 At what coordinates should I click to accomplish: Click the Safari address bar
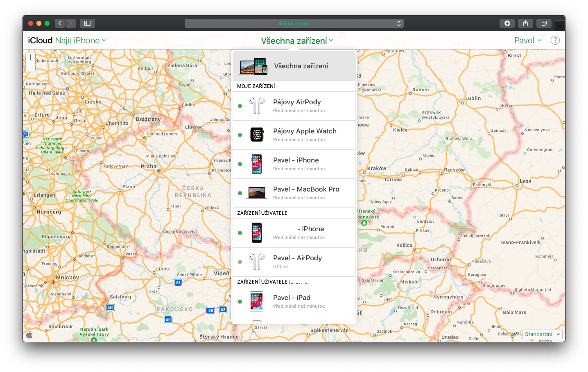(294, 23)
